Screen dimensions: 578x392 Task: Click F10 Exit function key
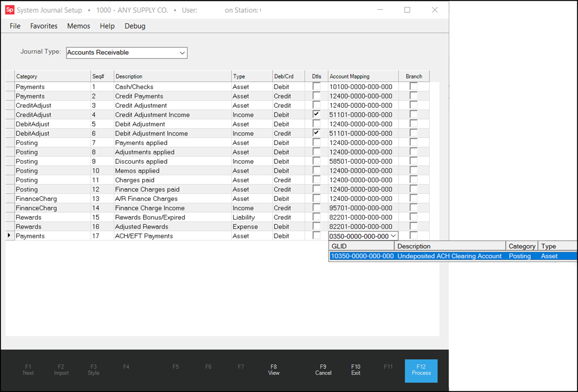(355, 370)
